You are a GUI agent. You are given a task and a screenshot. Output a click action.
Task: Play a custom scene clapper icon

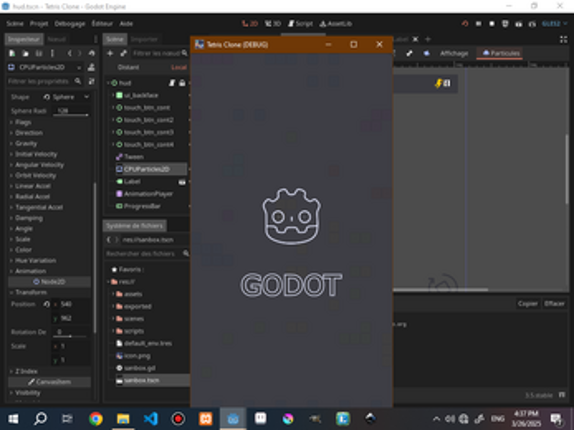pyautogui.click(x=532, y=24)
